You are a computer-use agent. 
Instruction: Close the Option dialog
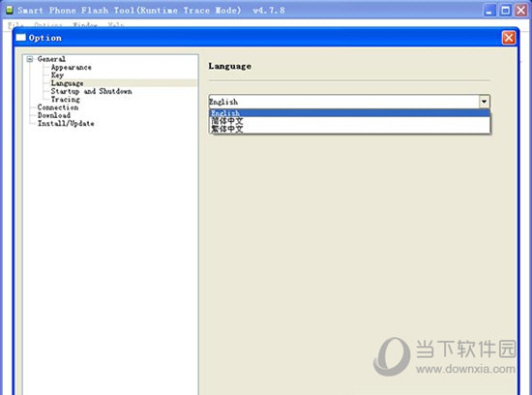[x=509, y=38]
